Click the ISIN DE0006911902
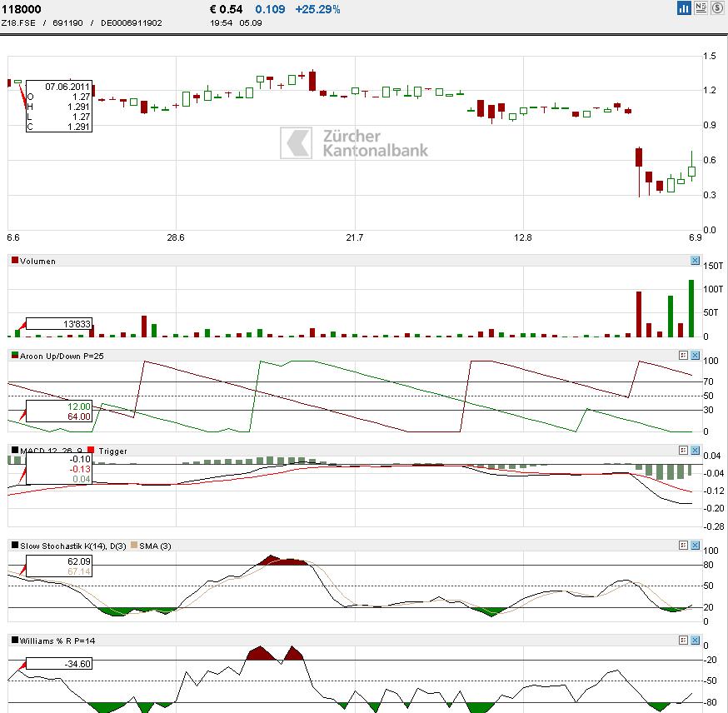 point(132,22)
